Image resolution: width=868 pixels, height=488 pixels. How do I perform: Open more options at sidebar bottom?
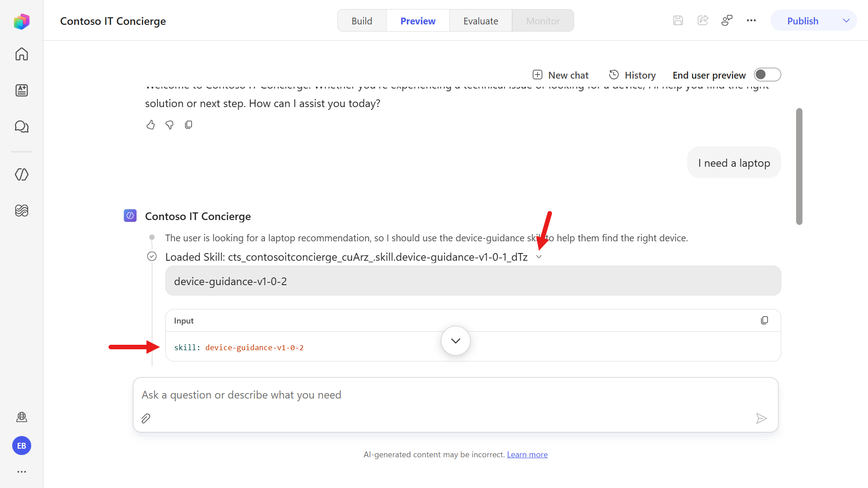22,472
